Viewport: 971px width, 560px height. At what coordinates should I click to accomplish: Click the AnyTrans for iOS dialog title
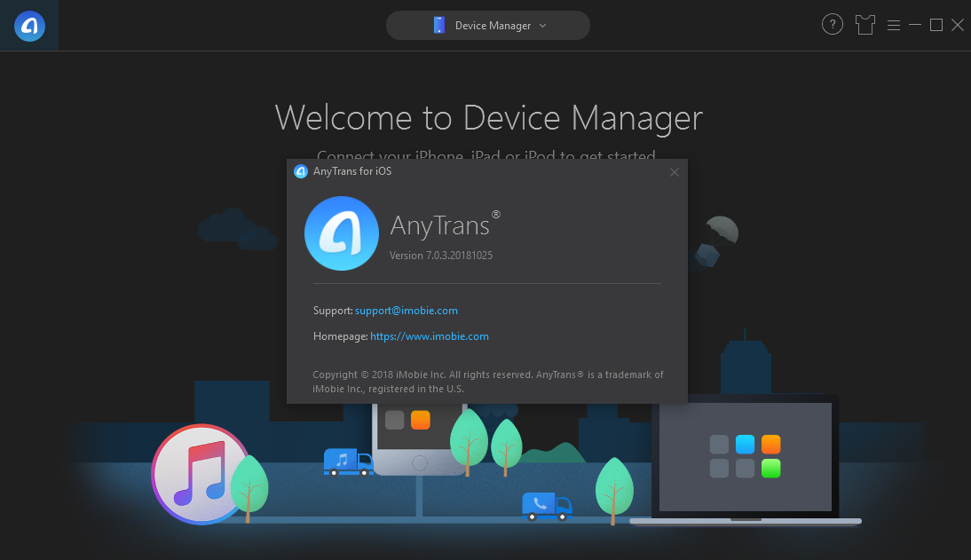point(352,171)
